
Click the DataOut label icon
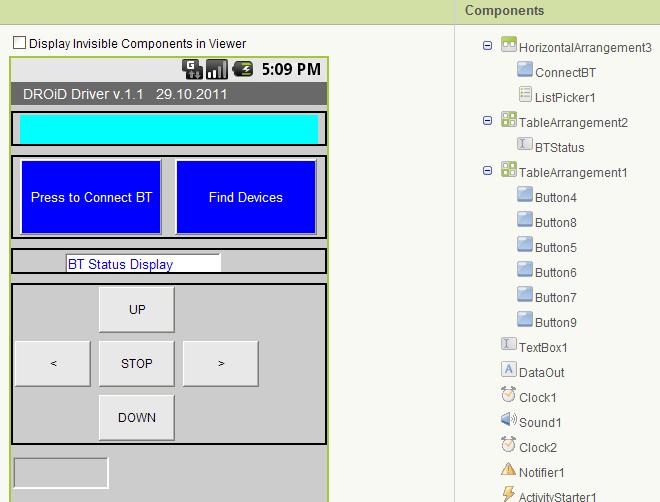coord(509,370)
